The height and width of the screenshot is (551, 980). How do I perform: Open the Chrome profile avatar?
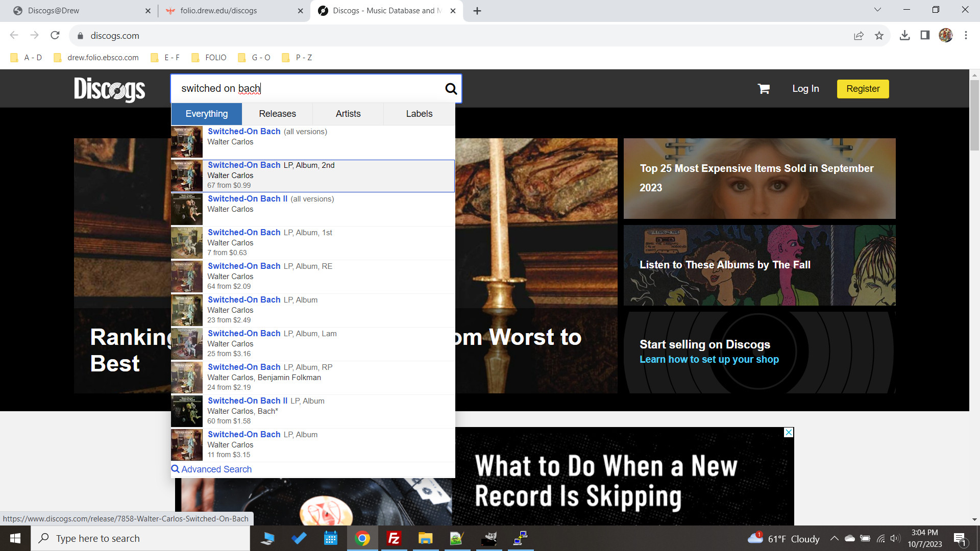[945, 35]
